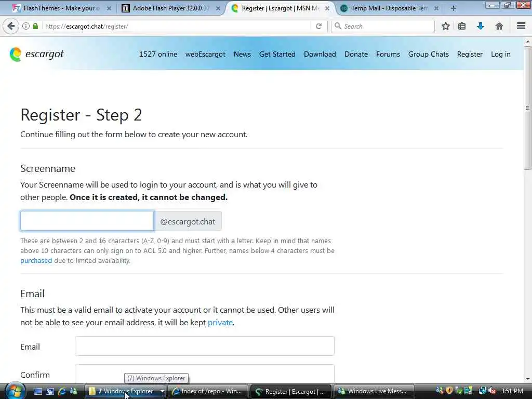The height and width of the screenshot is (399, 532).
Task: Click the network tray icon
Action: [482, 391]
